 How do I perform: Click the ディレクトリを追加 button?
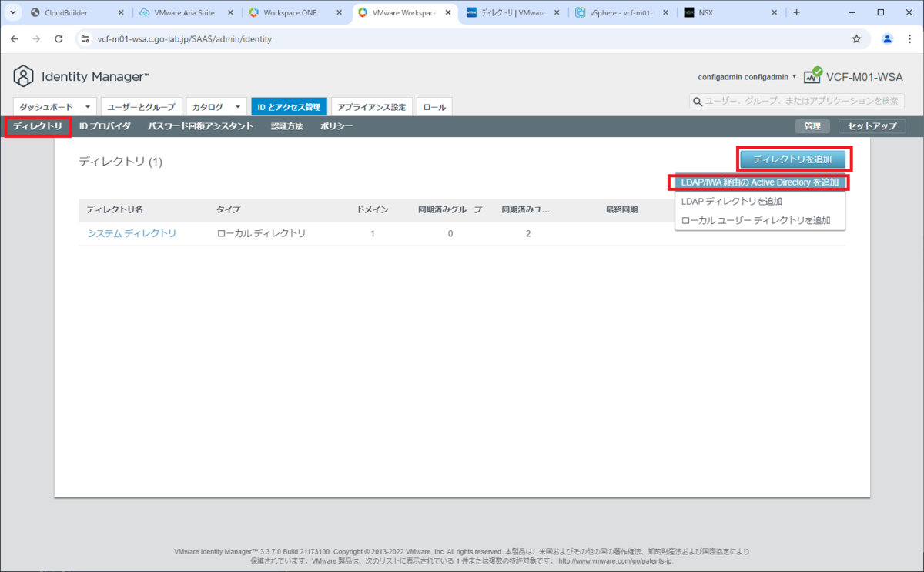[794, 159]
